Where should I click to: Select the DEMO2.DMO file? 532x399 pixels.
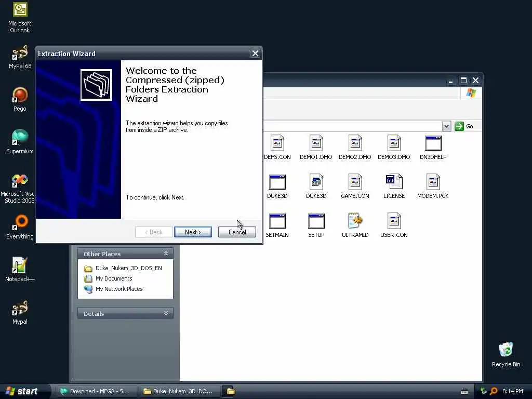355,148
